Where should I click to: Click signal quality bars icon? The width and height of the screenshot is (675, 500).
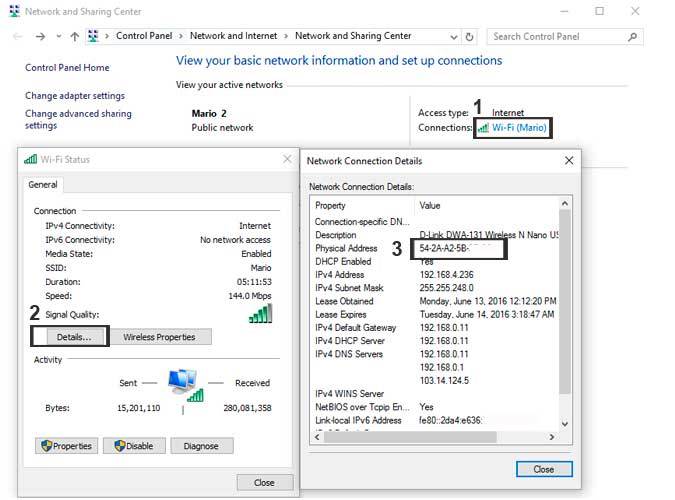pos(260,314)
